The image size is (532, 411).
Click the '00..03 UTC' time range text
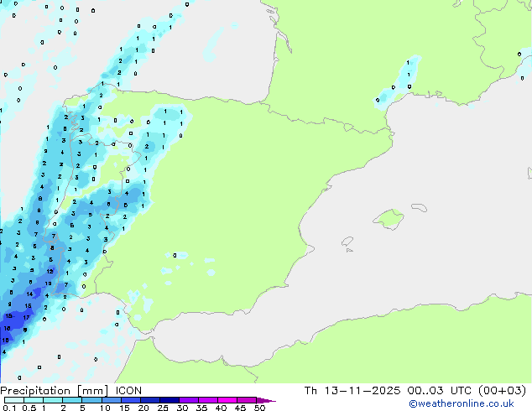[x=440, y=391]
